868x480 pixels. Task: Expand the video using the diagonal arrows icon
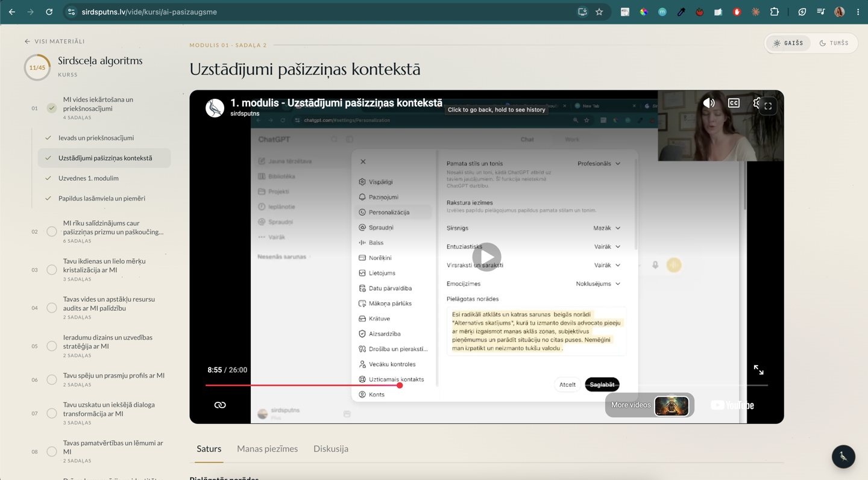[x=759, y=370]
